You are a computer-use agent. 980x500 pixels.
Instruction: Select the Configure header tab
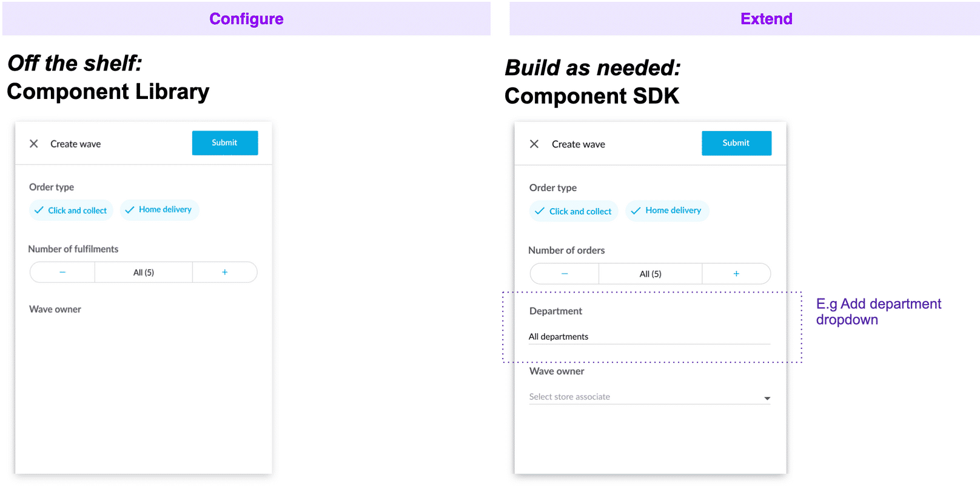pos(246,18)
